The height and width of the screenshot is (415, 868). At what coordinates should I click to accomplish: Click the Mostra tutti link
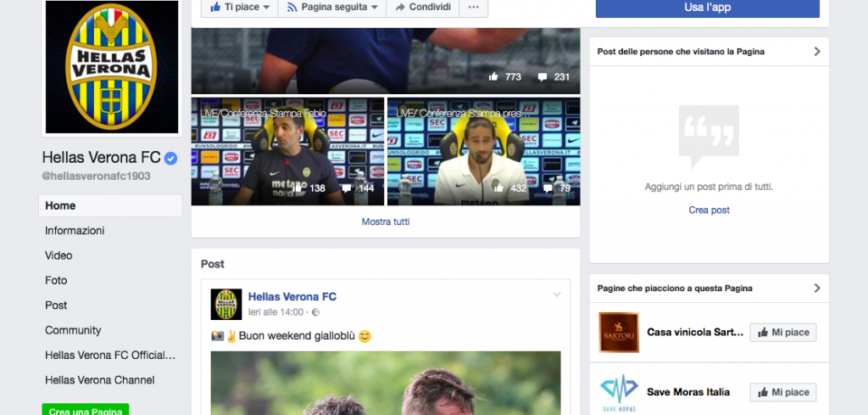click(x=386, y=222)
